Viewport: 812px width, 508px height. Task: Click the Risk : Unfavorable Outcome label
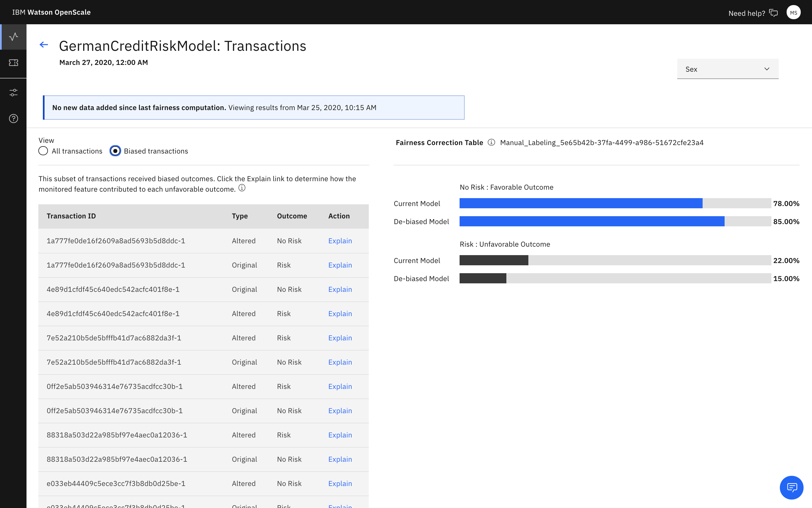[505, 244]
